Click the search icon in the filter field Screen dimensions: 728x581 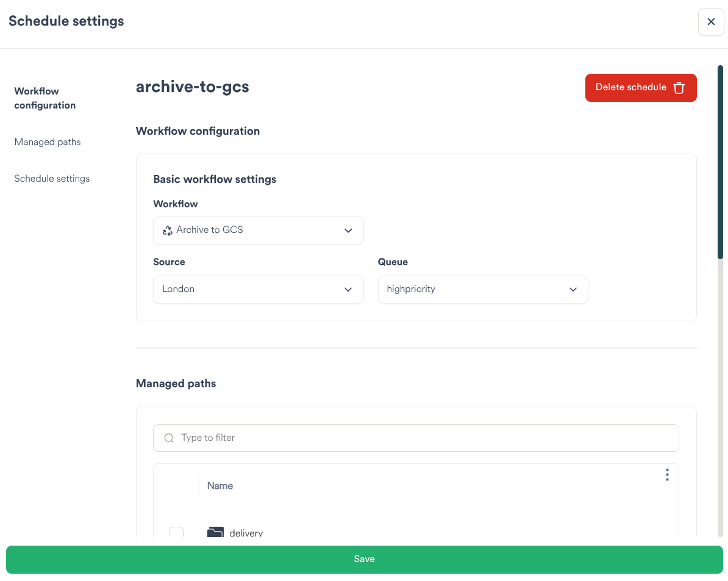168,438
